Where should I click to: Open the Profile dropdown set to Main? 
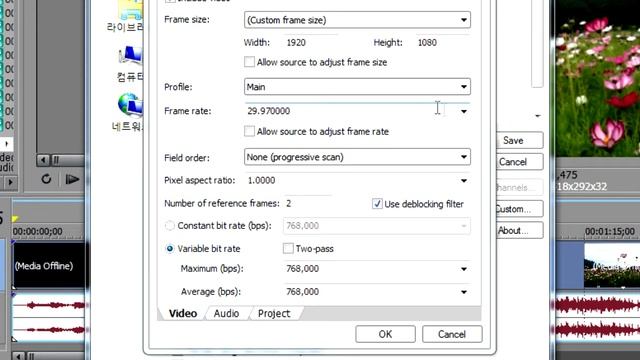pyautogui.click(x=357, y=87)
